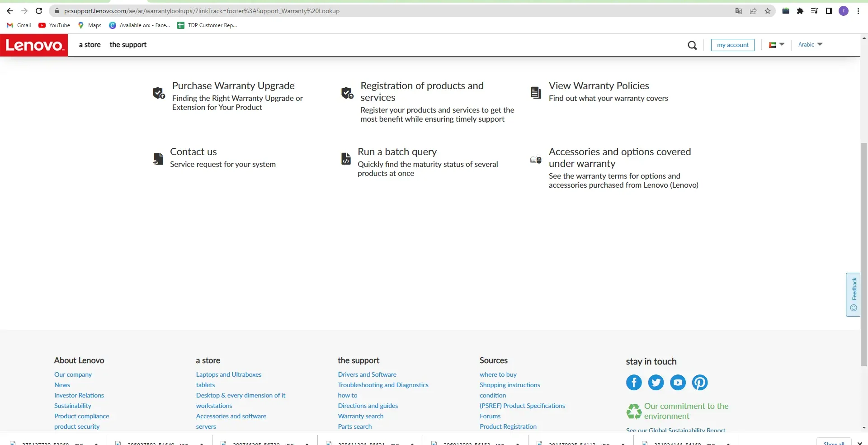Open the Chrome extensions puzzle icon

[x=800, y=11]
